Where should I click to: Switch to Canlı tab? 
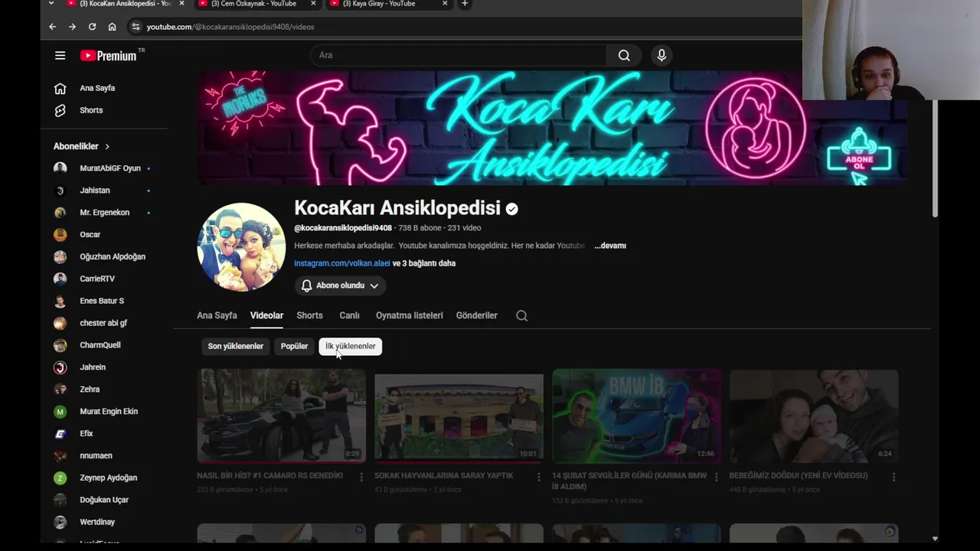point(349,315)
